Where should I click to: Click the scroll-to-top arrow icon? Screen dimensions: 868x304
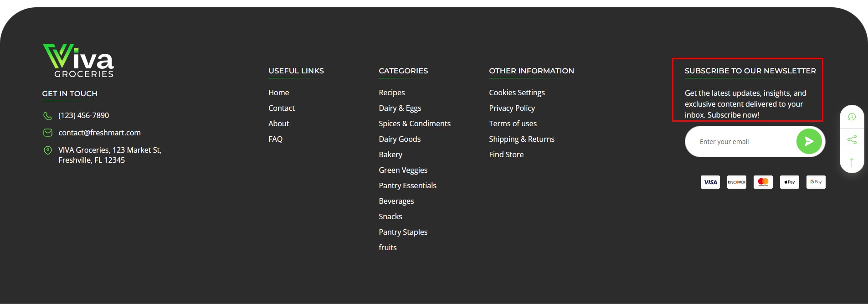852,162
